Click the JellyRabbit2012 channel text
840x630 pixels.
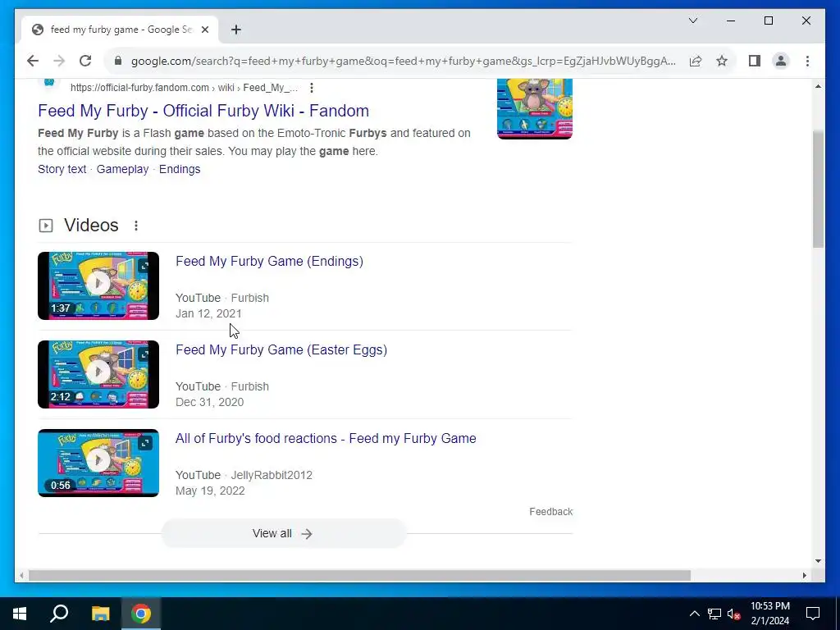[272, 475]
